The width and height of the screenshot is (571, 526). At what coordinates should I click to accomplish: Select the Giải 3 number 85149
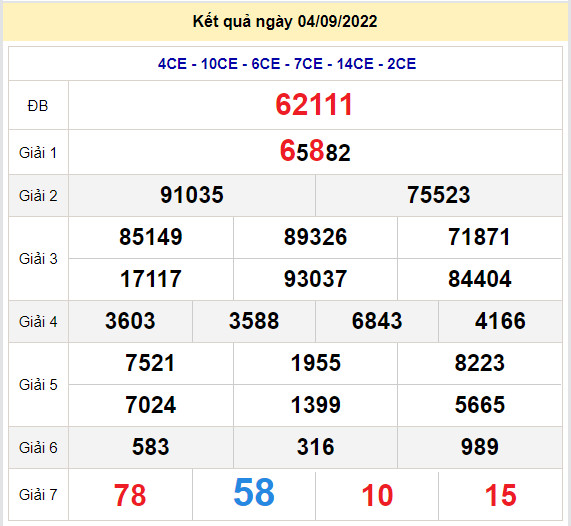[151, 237]
